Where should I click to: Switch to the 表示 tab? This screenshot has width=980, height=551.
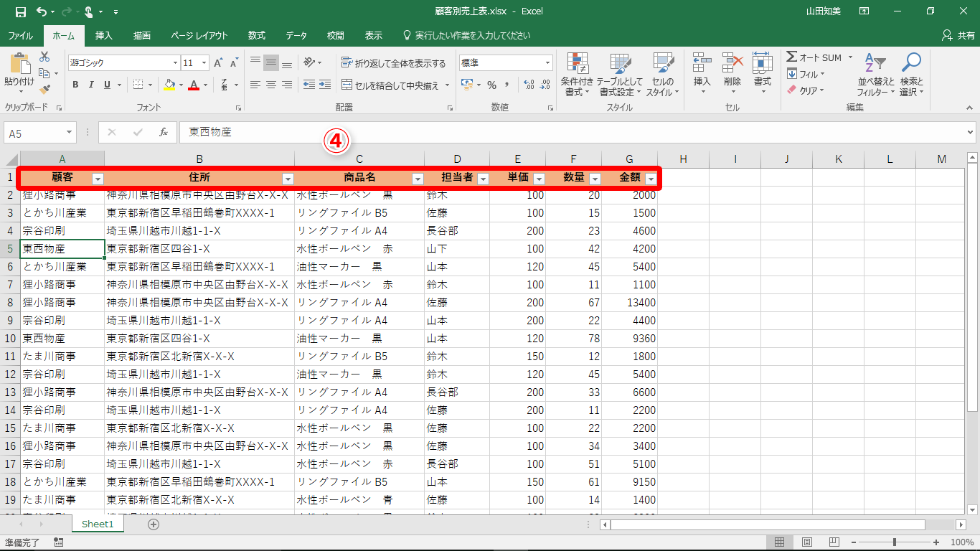pyautogui.click(x=374, y=36)
